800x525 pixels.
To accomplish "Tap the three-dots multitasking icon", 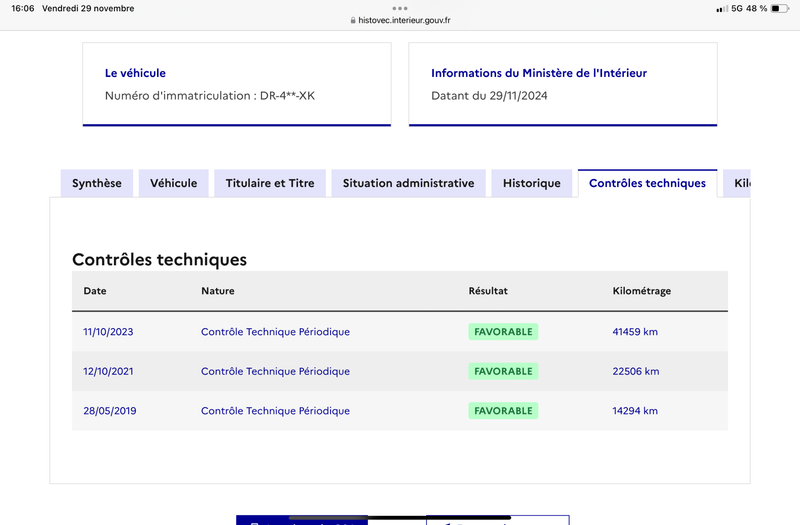I will click(400, 8).
